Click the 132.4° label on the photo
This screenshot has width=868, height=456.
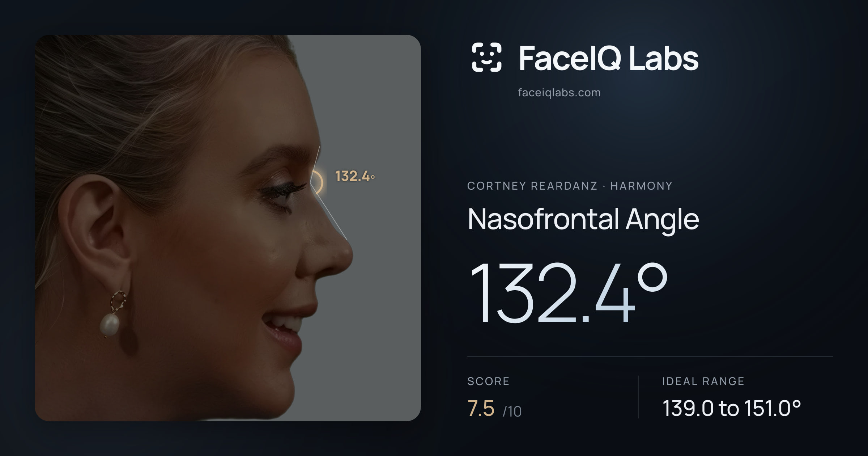coord(355,176)
